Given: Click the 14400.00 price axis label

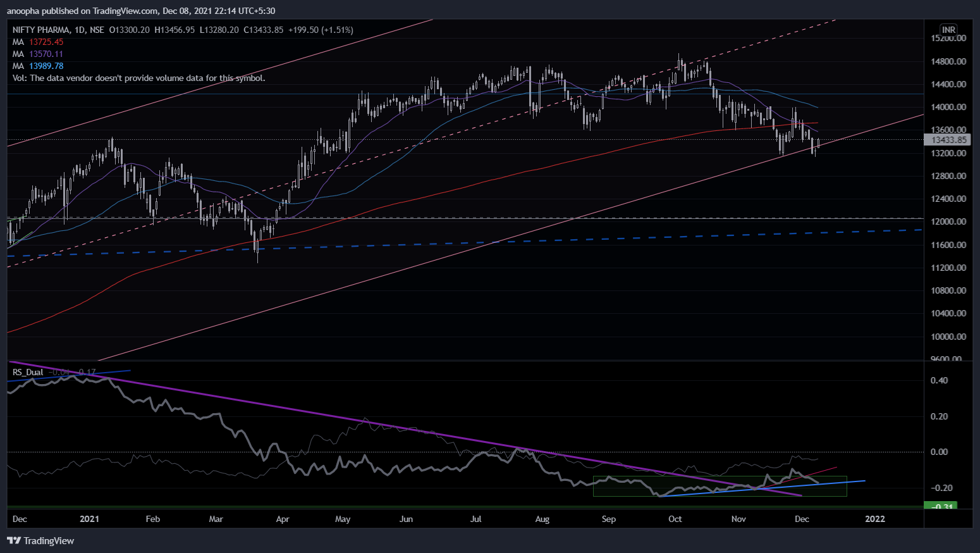Looking at the screenshot, I should pyautogui.click(x=948, y=84).
